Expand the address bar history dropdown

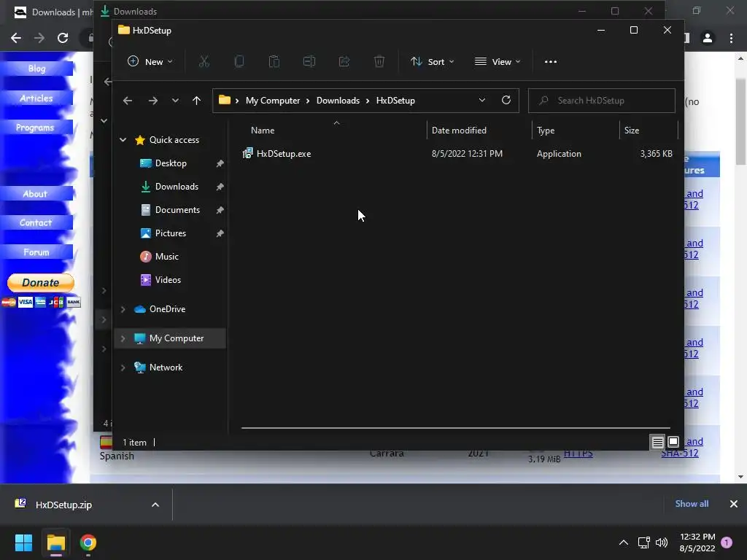point(482,101)
